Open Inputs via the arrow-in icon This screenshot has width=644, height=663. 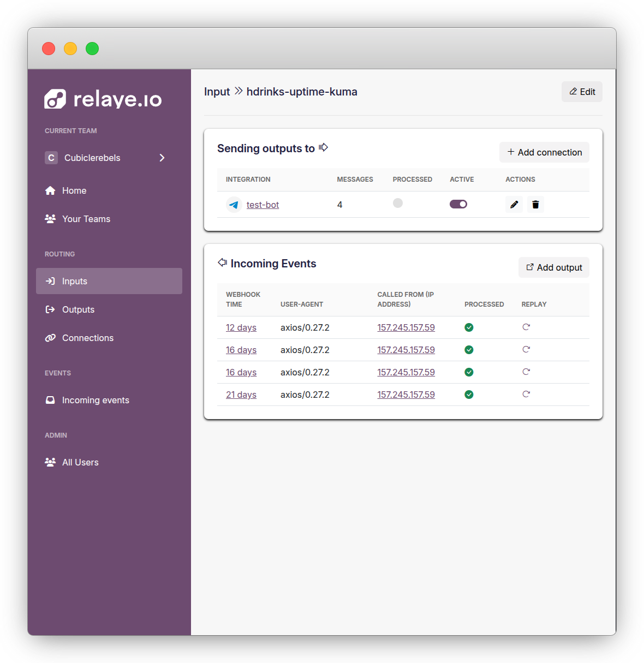point(50,281)
